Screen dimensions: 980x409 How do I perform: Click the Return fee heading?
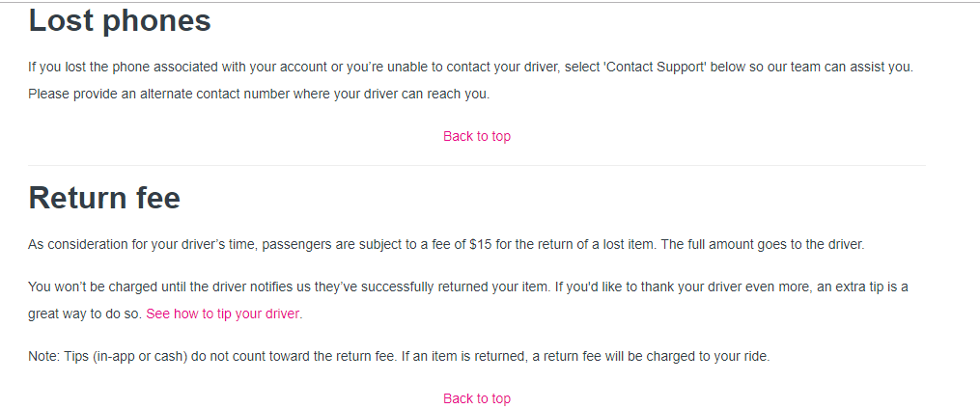[104, 198]
